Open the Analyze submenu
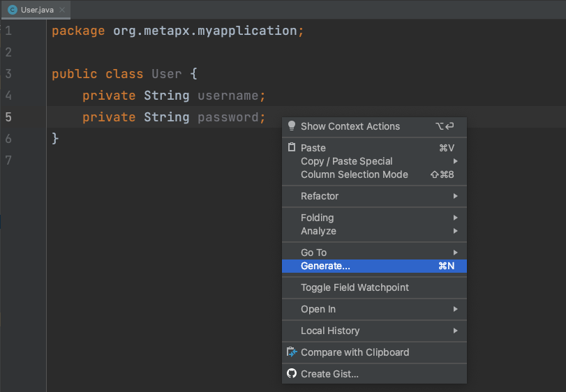This screenshot has height=392, width=566. [374, 231]
